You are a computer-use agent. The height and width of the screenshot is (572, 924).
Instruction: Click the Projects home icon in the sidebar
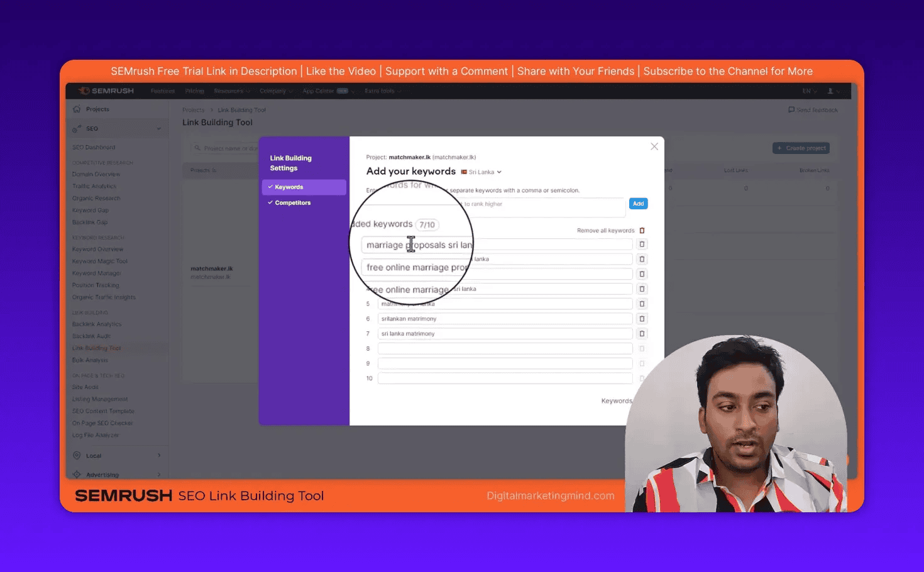point(78,108)
